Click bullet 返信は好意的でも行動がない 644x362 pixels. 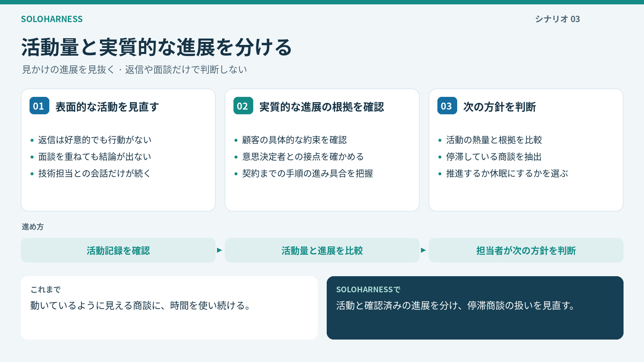tap(95, 140)
